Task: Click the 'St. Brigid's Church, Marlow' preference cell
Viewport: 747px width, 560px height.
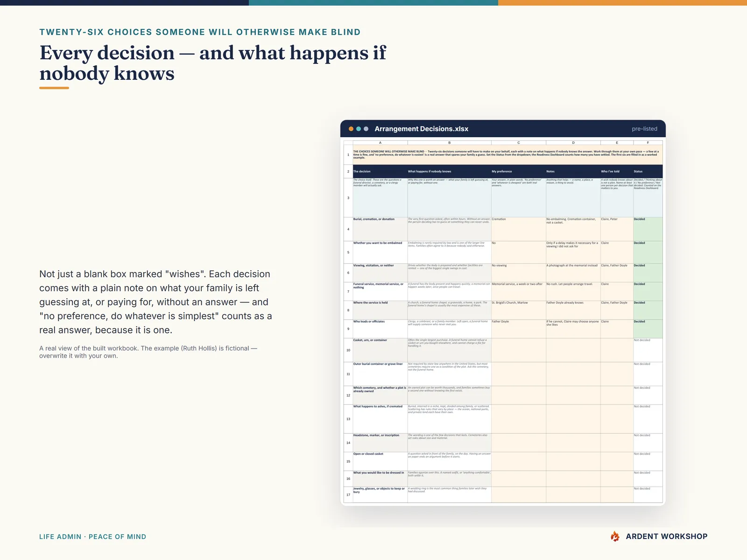Action: pos(519,310)
